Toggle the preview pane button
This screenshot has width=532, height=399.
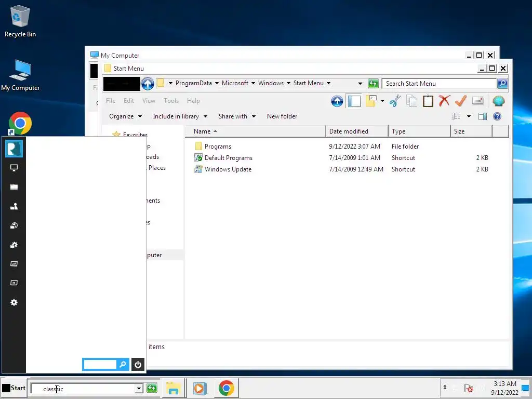(483, 116)
